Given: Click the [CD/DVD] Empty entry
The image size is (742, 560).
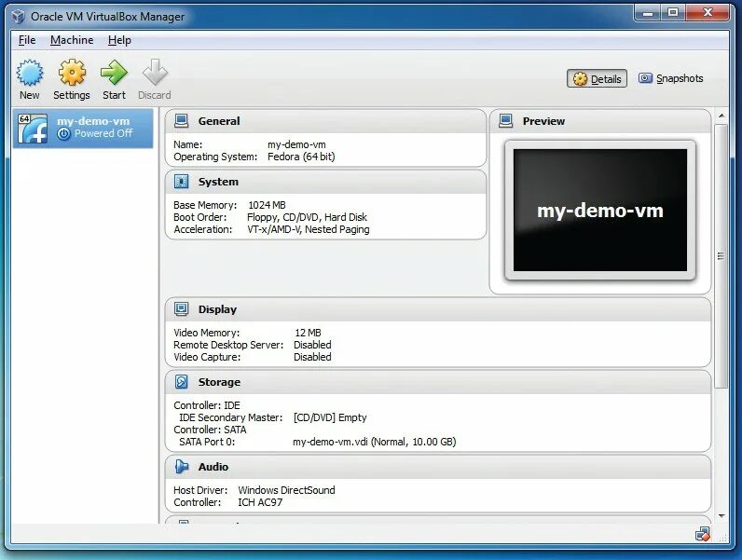Looking at the screenshot, I should 330,417.
